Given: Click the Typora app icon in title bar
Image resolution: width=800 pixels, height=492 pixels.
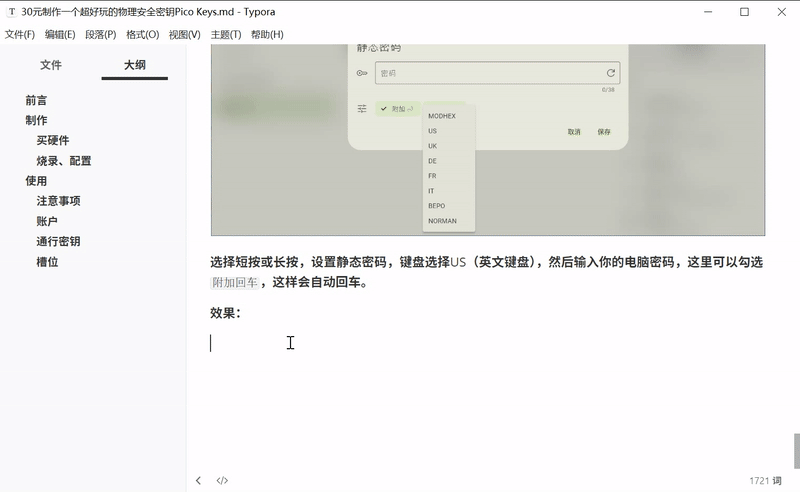Looking at the screenshot, I should pos(10,12).
